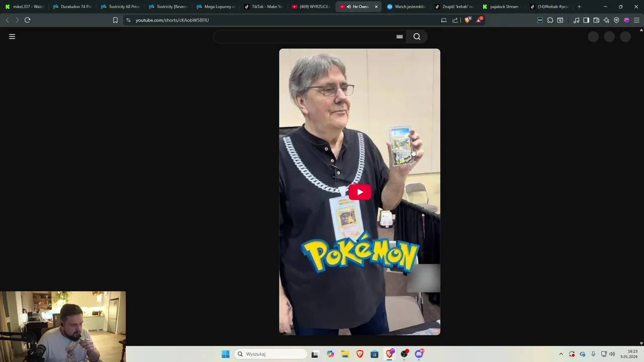Open volume speaker tray icon
Image resolution: width=644 pixels, height=362 pixels.
tap(612, 354)
